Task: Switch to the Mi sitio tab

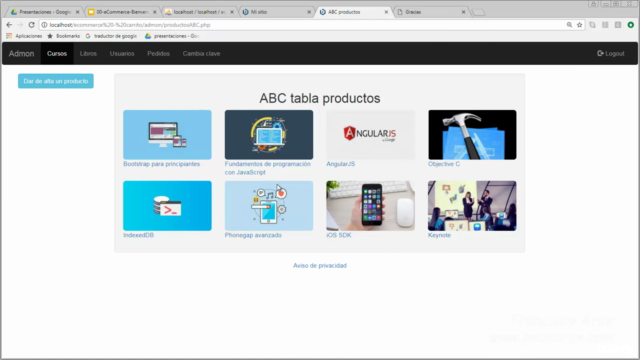Action: [276, 12]
